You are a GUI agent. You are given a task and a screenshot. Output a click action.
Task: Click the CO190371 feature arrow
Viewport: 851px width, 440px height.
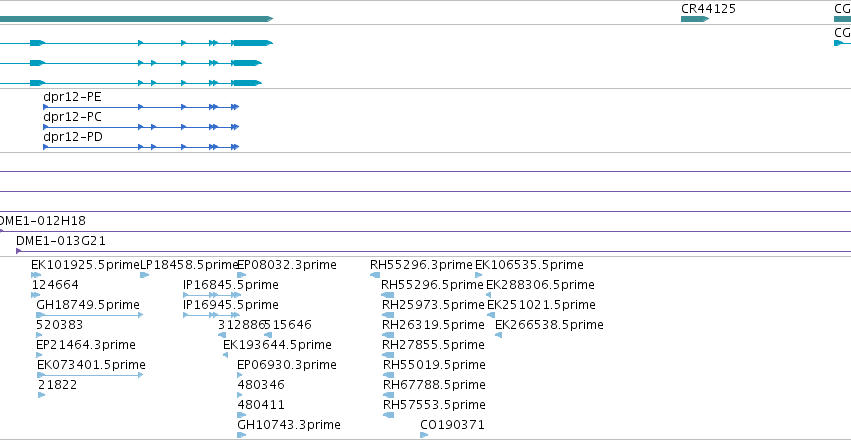(x=424, y=435)
